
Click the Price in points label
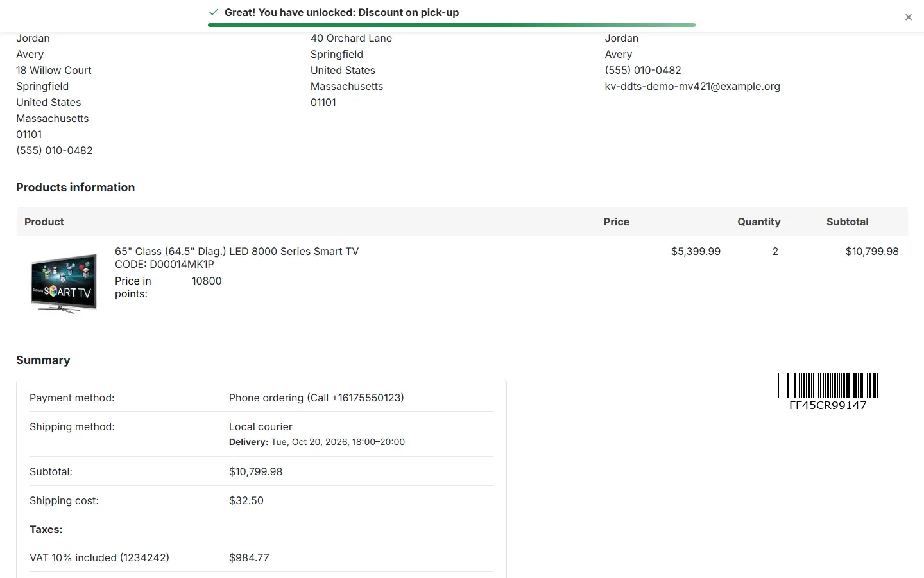[133, 287]
